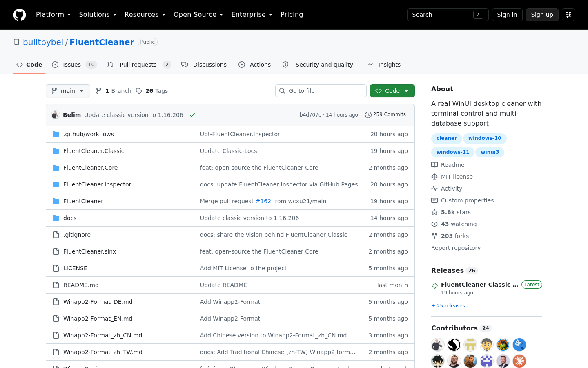
Task: Click the FluentCleaner.Inspector folder icon
Action: [x=56, y=184]
